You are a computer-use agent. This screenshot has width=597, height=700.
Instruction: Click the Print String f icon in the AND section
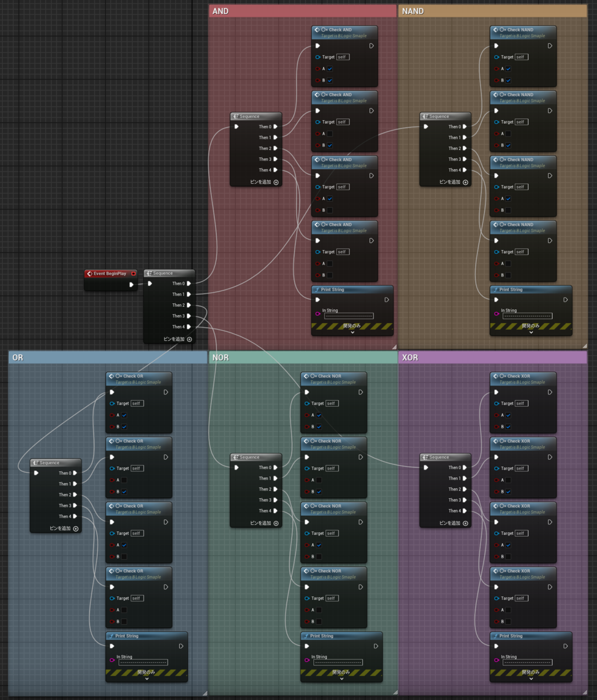316,289
